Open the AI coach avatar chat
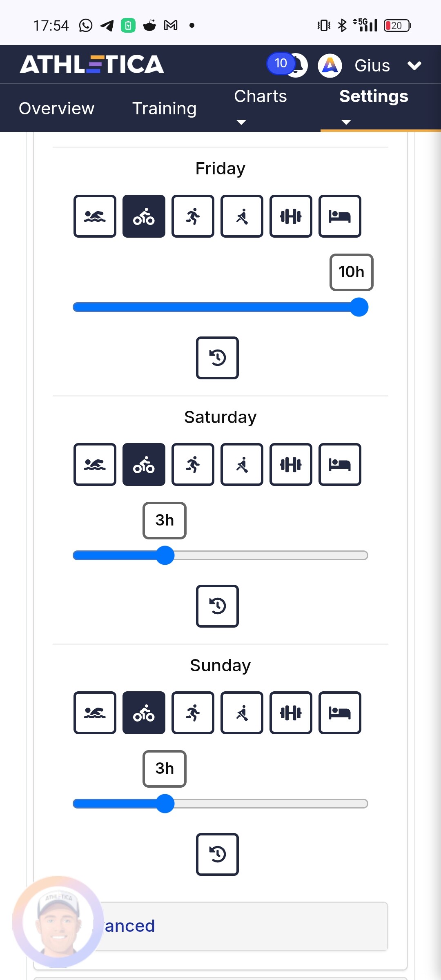 coord(58,921)
